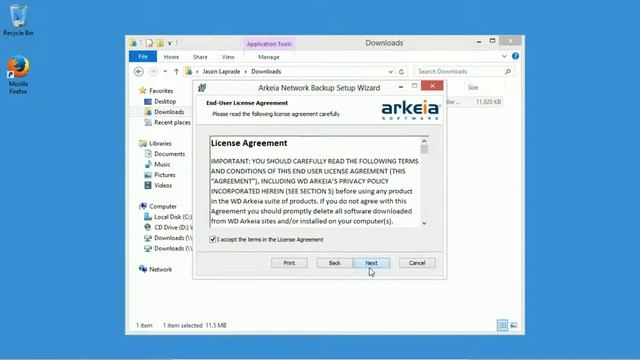
Task: Click Print in the license wizard
Action: [x=289, y=263]
